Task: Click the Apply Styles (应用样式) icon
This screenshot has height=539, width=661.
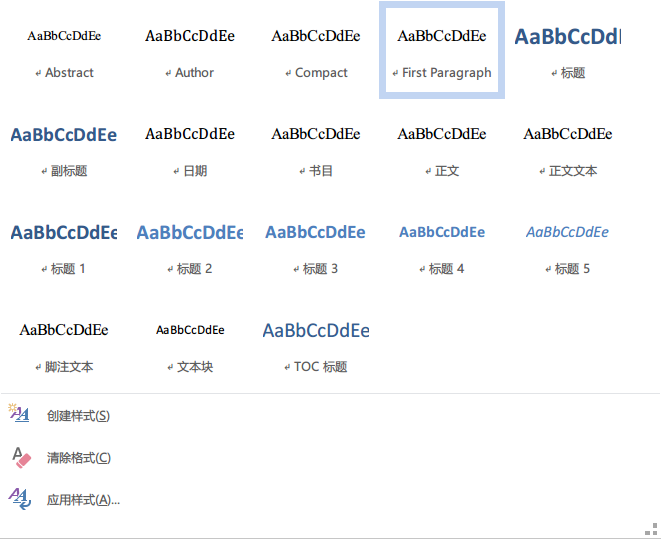Action: pyautogui.click(x=20, y=499)
